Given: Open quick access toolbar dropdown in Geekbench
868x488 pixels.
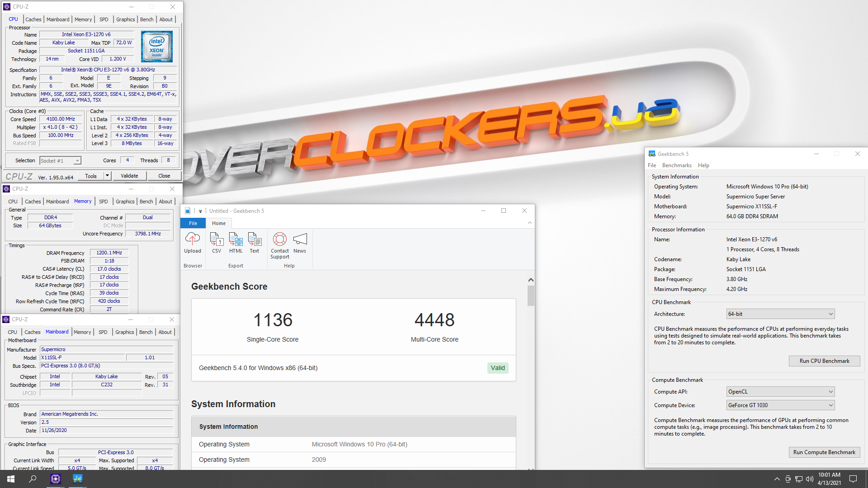Looking at the screenshot, I should coord(200,211).
